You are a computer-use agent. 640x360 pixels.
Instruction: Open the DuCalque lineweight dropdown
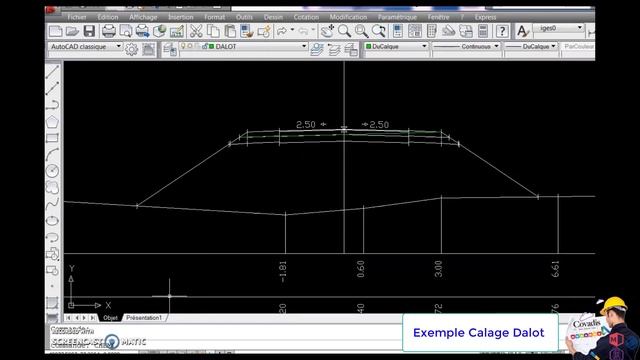click(553, 46)
